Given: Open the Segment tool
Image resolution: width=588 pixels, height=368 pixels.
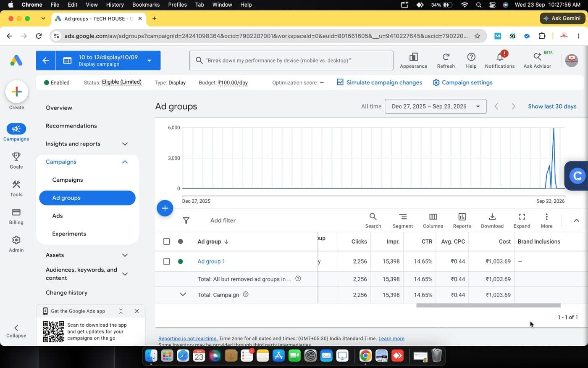Looking at the screenshot, I should [x=403, y=220].
